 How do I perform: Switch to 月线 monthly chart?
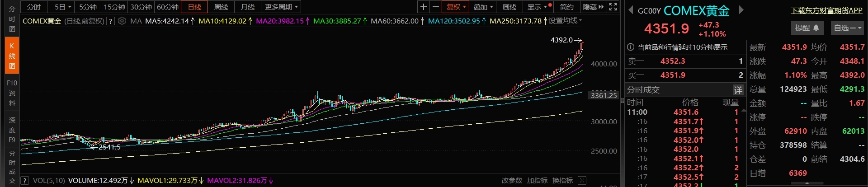click(x=248, y=7)
